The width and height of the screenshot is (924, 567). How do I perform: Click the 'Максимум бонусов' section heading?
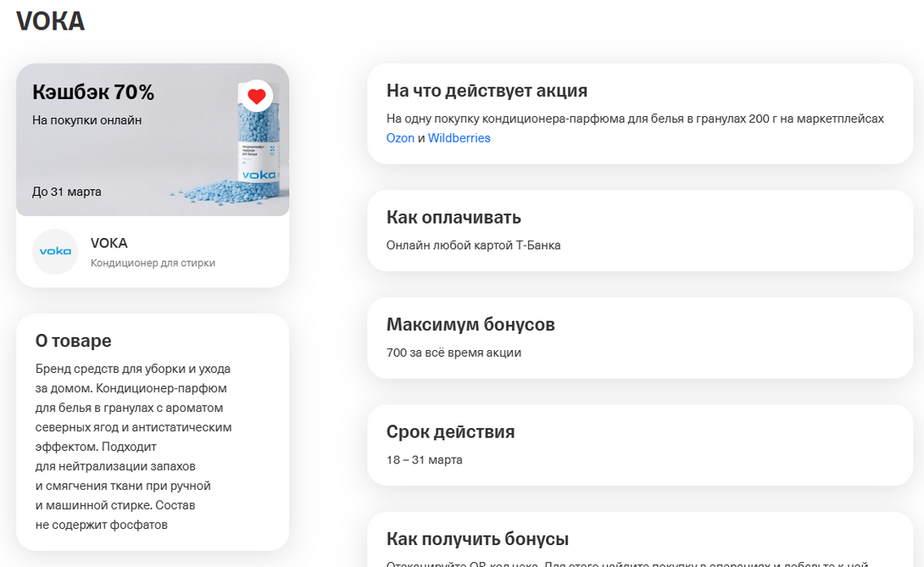[470, 325]
